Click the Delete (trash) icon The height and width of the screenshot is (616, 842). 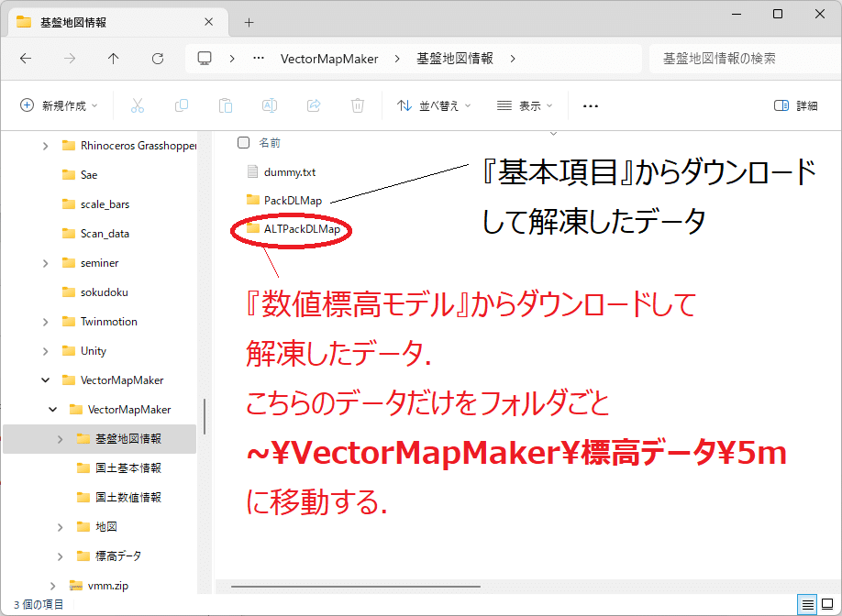(358, 105)
